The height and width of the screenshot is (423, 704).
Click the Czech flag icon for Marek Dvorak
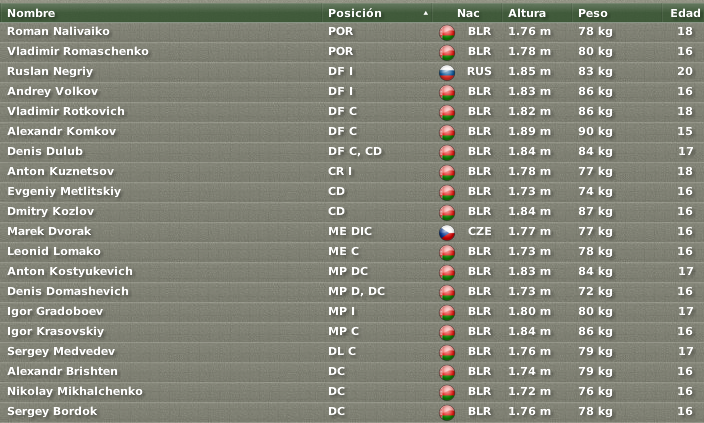[447, 233]
